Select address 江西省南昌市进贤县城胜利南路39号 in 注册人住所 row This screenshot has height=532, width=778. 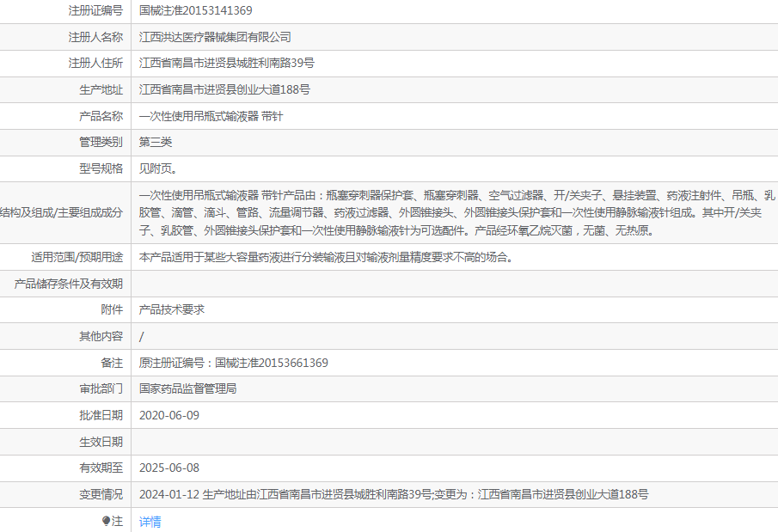227,63
